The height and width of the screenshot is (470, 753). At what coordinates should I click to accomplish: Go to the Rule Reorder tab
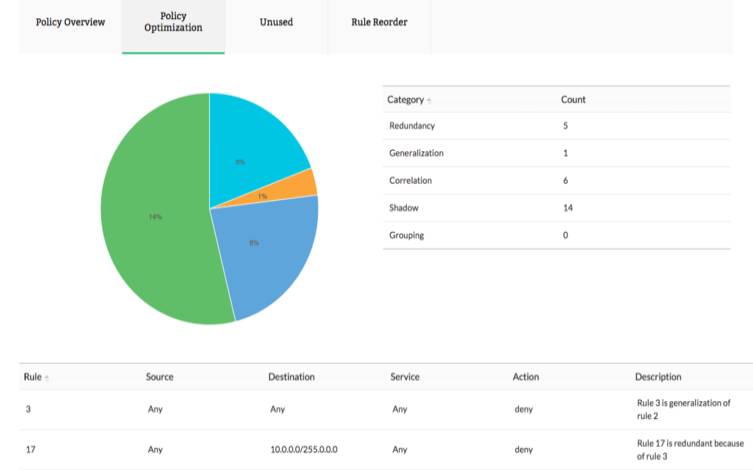[x=379, y=22]
